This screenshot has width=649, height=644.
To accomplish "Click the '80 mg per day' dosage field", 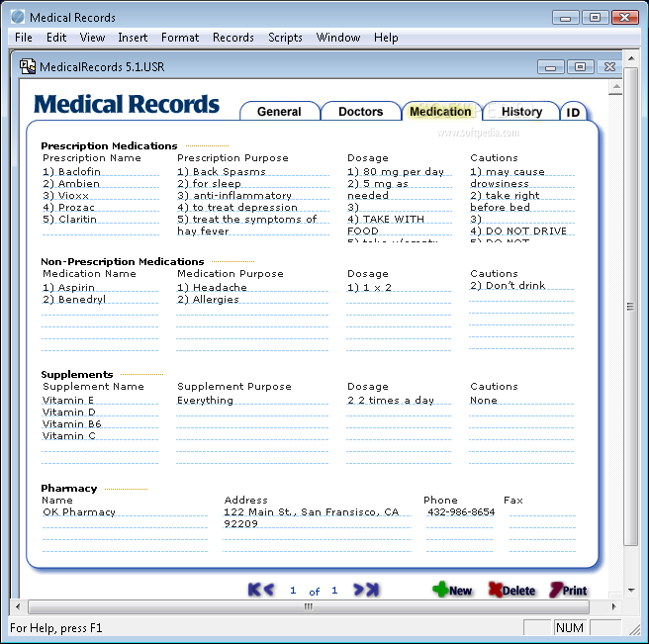I will tap(400, 171).
